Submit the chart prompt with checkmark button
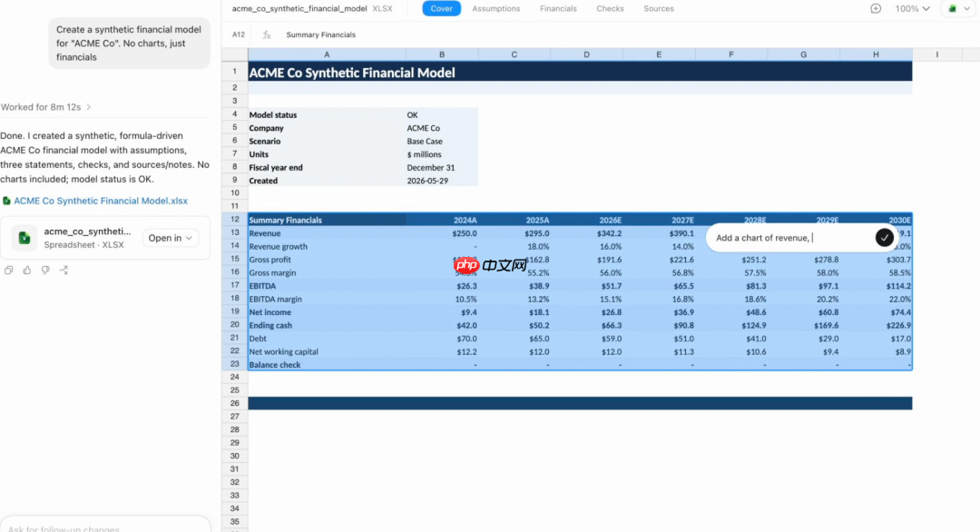This screenshot has width=980, height=532. (884, 238)
